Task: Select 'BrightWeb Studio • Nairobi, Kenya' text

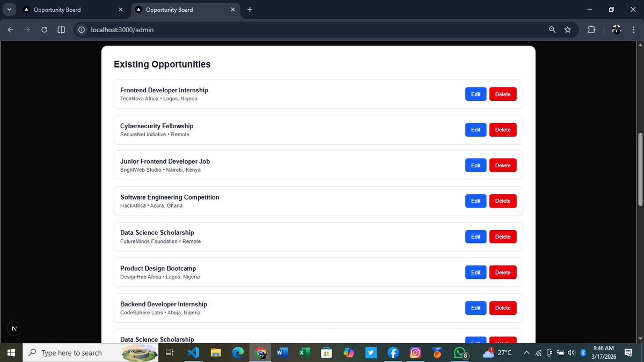Action: [160, 170]
